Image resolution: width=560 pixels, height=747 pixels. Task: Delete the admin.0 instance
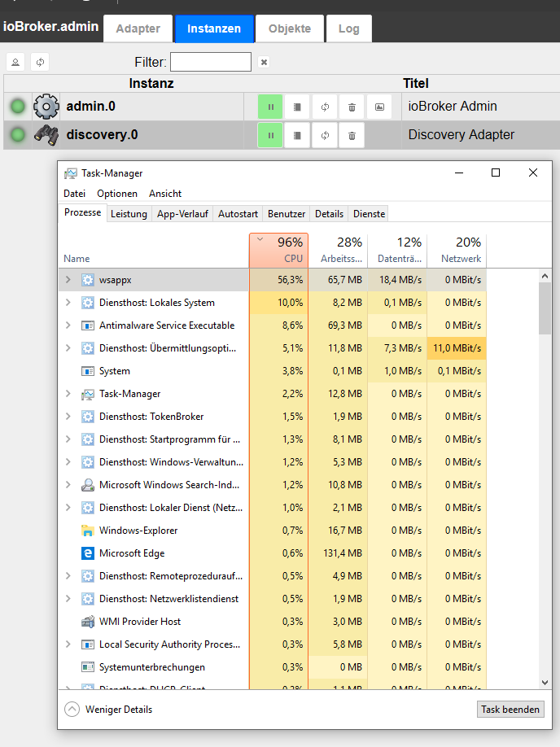[x=352, y=107]
